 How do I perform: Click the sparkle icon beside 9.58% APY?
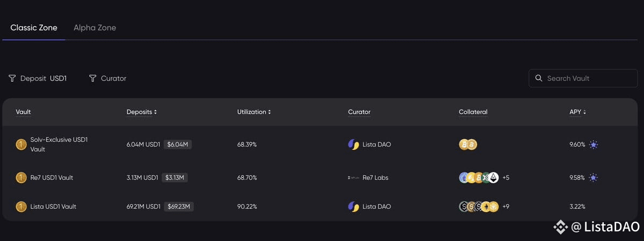coord(594,178)
